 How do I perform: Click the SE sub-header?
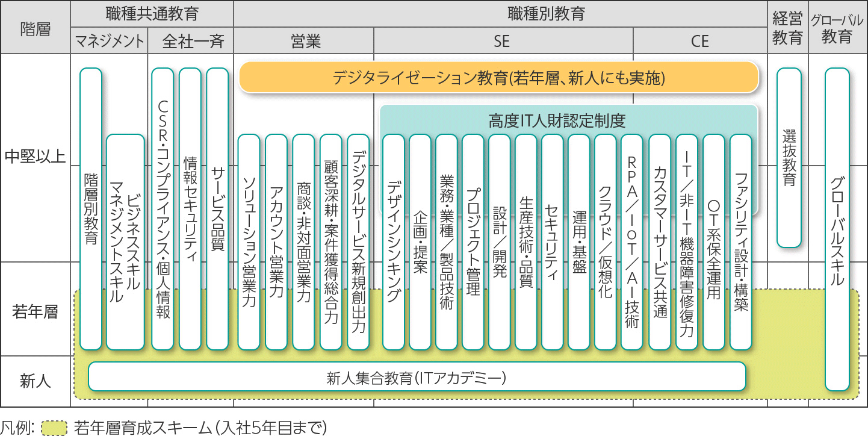503,41
